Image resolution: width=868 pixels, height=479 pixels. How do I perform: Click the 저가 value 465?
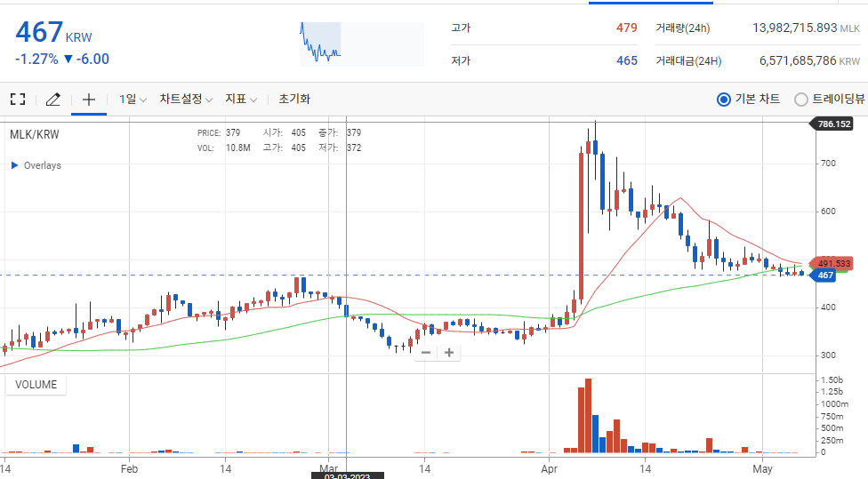click(x=627, y=60)
